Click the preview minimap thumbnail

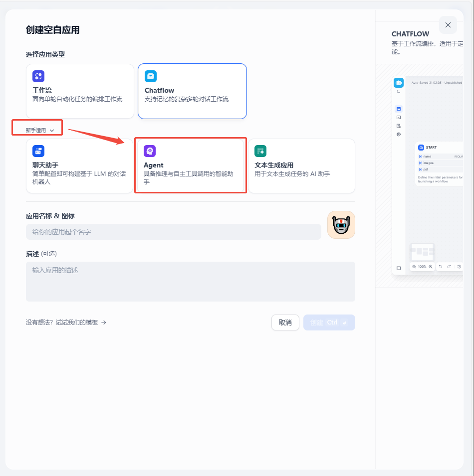(422, 252)
